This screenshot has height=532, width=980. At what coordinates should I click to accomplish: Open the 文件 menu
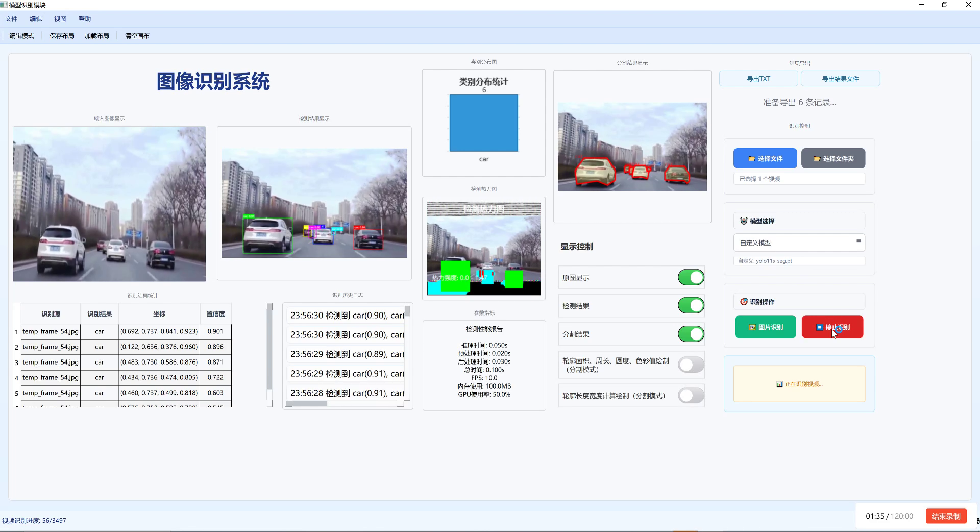click(x=11, y=18)
